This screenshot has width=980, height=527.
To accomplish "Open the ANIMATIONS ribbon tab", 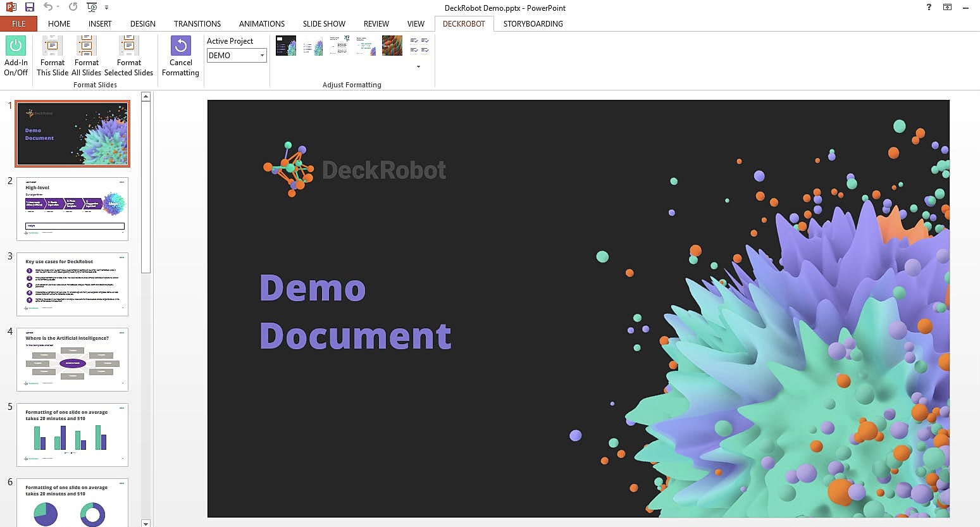I will (x=262, y=24).
